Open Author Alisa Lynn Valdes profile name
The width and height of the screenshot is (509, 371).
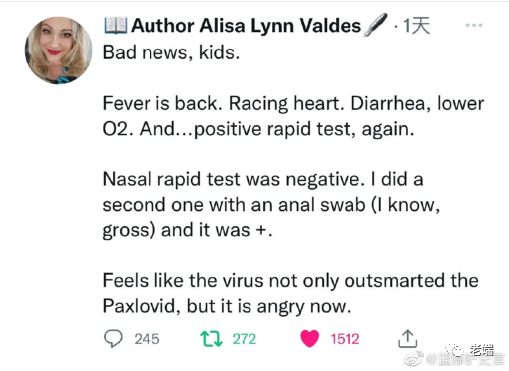click(x=246, y=26)
